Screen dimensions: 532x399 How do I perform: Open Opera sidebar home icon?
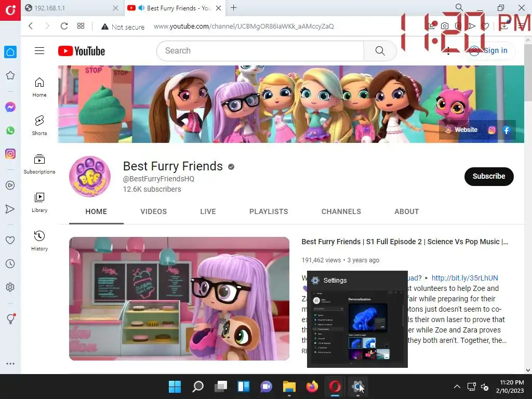(10, 52)
